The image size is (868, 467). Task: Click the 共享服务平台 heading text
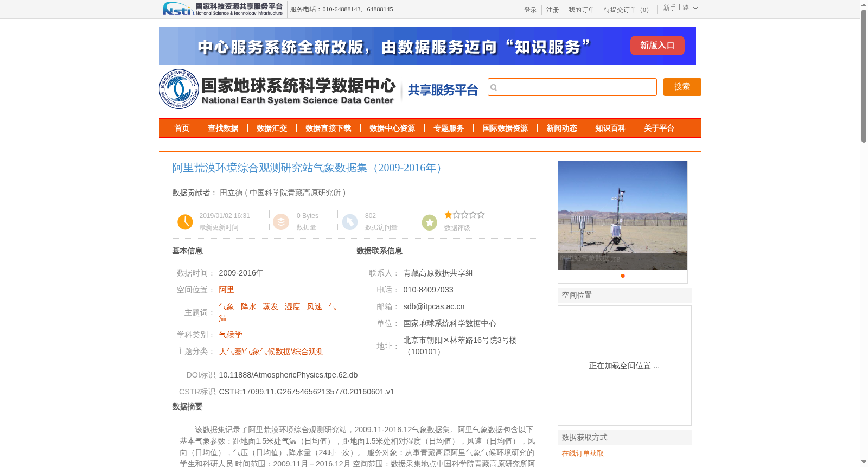pos(443,90)
